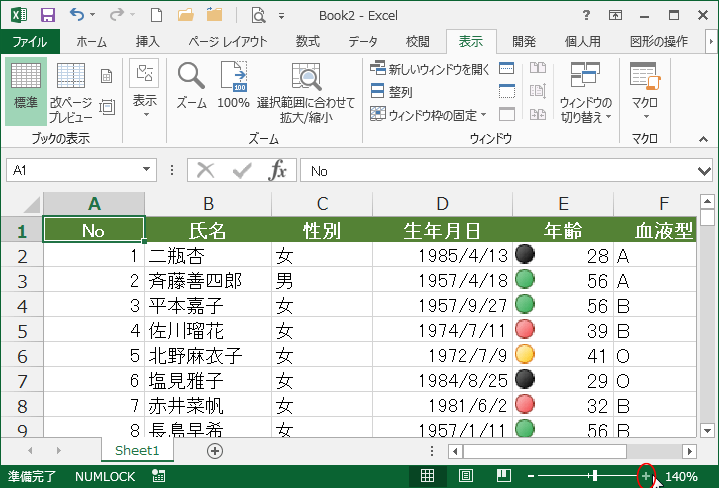
Task: Open the Macros dropdown (マクロ)
Action: pyautogui.click(x=645, y=90)
